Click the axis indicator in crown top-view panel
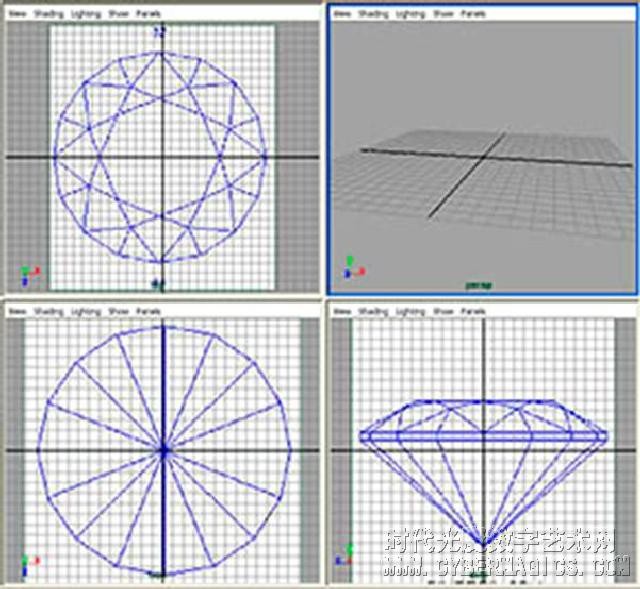The width and height of the screenshot is (640, 589). 30,276
